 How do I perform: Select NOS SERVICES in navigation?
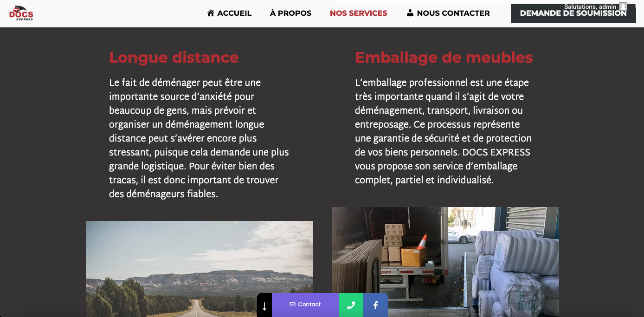coord(359,13)
